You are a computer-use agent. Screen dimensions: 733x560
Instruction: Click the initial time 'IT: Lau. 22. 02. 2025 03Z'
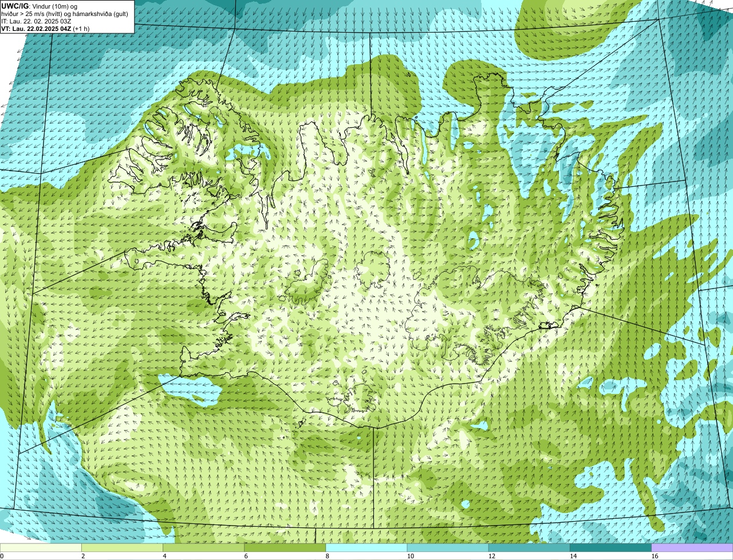36,21
